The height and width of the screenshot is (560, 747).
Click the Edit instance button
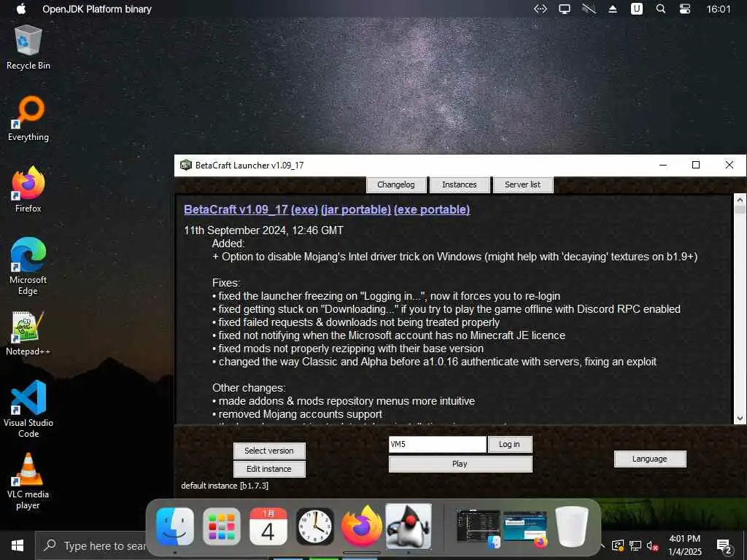click(269, 469)
